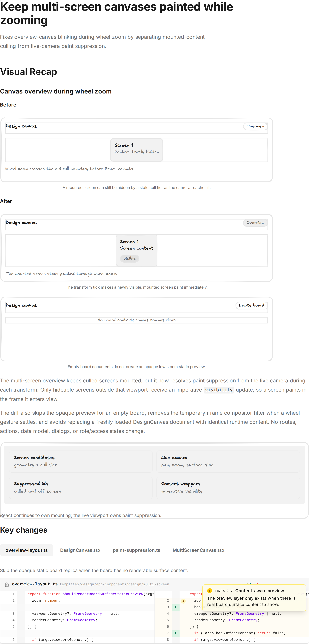Image resolution: width=309 pixels, height=644 pixels.
Task: Click the plus marker on added line 7
Action: (x=175, y=633)
